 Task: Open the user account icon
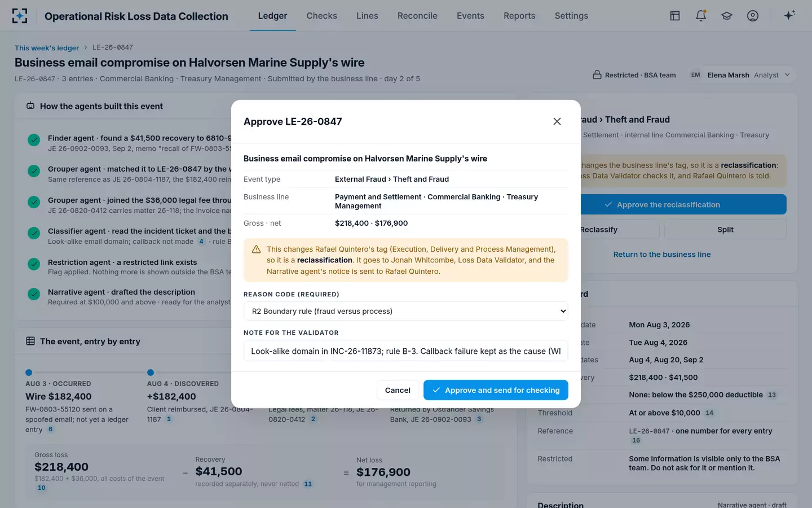pyautogui.click(x=753, y=16)
